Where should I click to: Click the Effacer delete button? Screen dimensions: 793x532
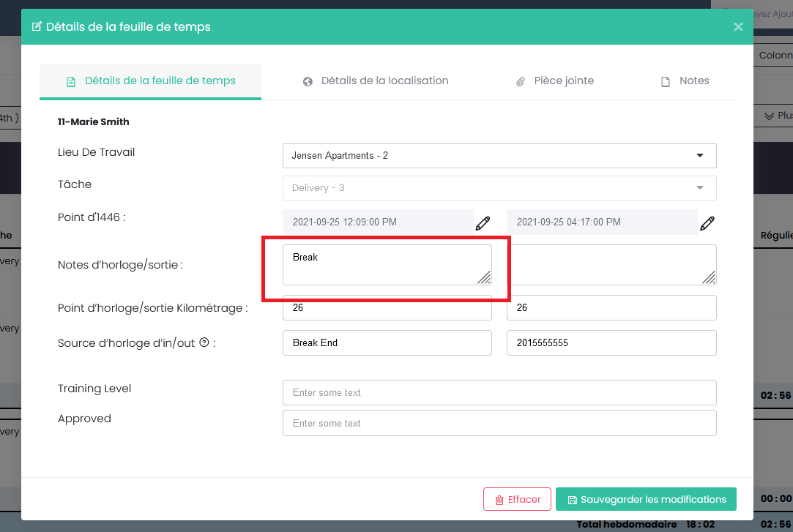click(518, 499)
